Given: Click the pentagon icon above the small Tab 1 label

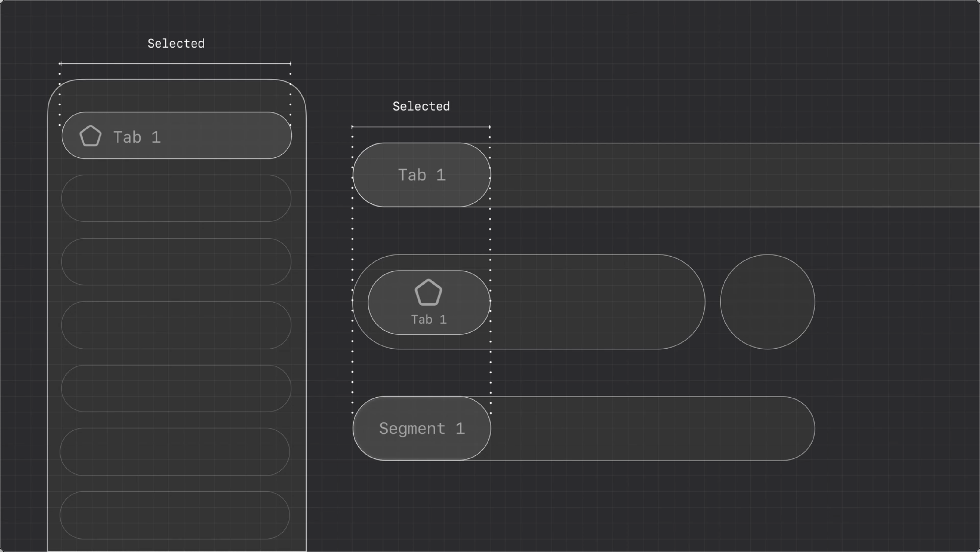Looking at the screenshot, I should tap(428, 292).
